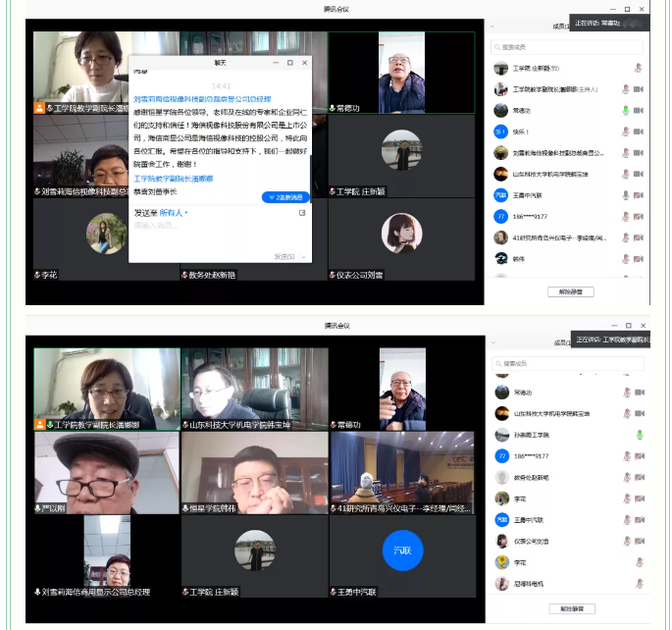Toggle camera for 刘雪莉 in member list
This screenshot has width=672, height=630.
point(639,152)
